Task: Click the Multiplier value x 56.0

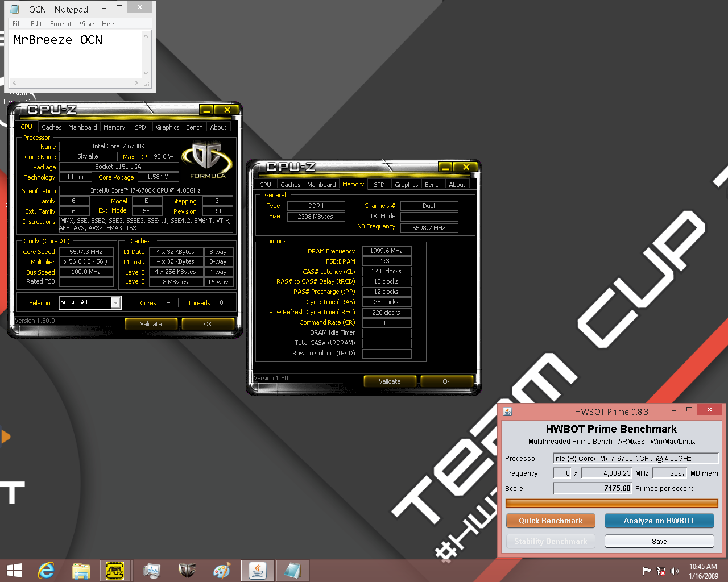Action: point(86,261)
